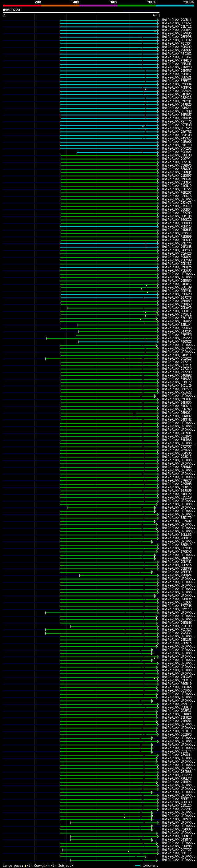Select the UniRef100_Q15119 label

[x=177, y=497]
